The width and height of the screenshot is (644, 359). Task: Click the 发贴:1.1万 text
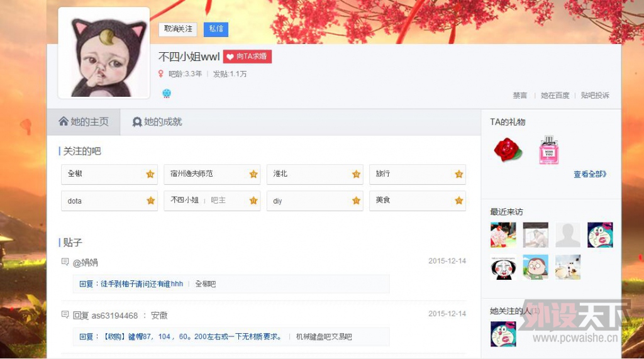230,74
